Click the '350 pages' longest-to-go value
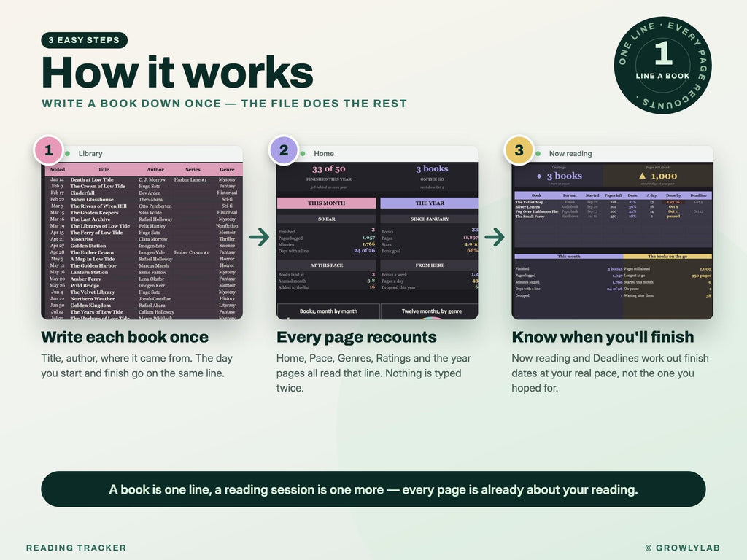Viewport: 747px width, 560px height. click(x=701, y=276)
